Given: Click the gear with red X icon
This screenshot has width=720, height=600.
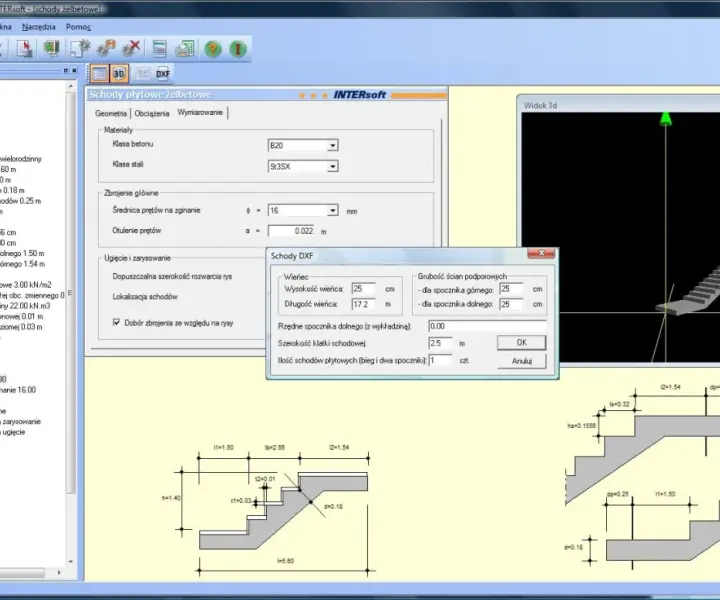Looking at the screenshot, I should pos(132,49).
